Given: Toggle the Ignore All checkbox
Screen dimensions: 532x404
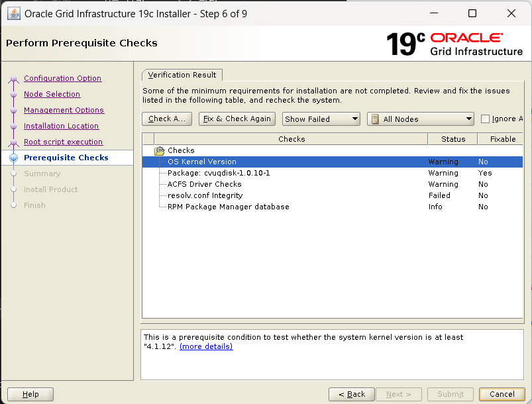Looking at the screenshot, I should (x=485, y=119).
